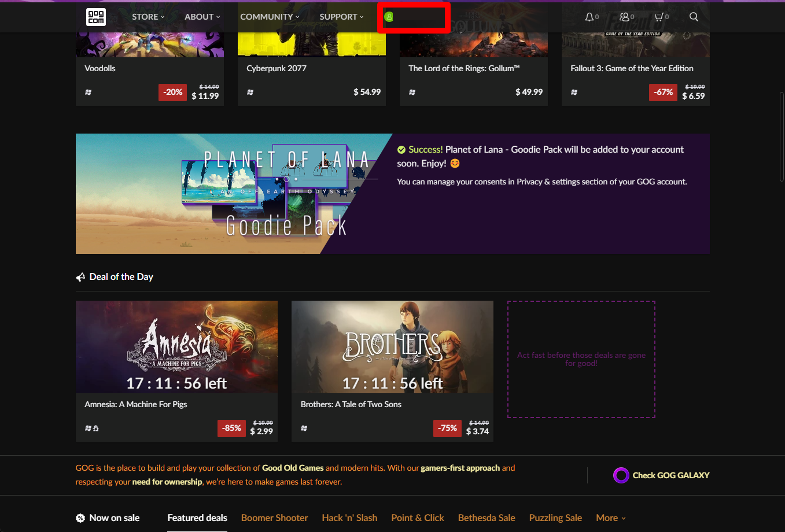Switch to the Puzzling Sale tab
The image size is (785, 532).
pyautogui.click(x=555, y=518)
